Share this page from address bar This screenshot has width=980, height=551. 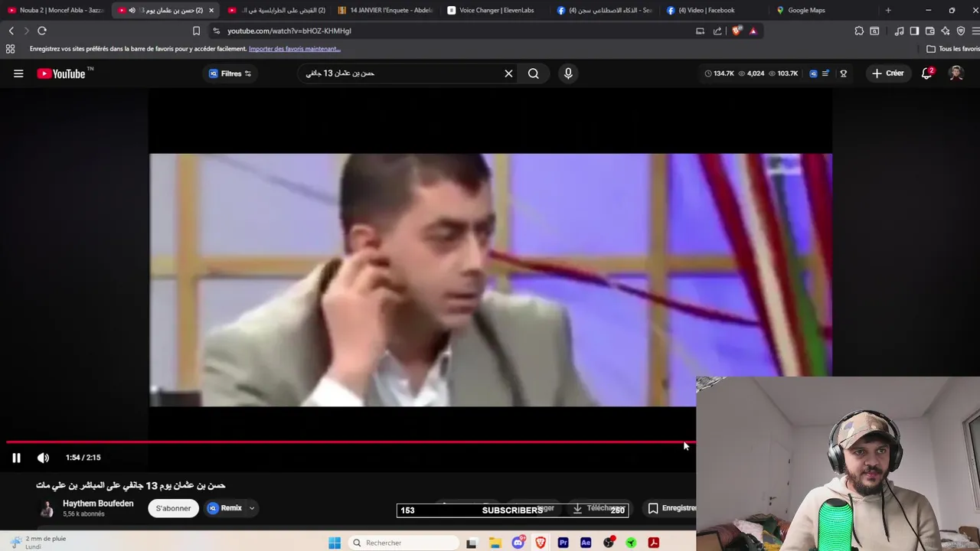coord(717,31)
